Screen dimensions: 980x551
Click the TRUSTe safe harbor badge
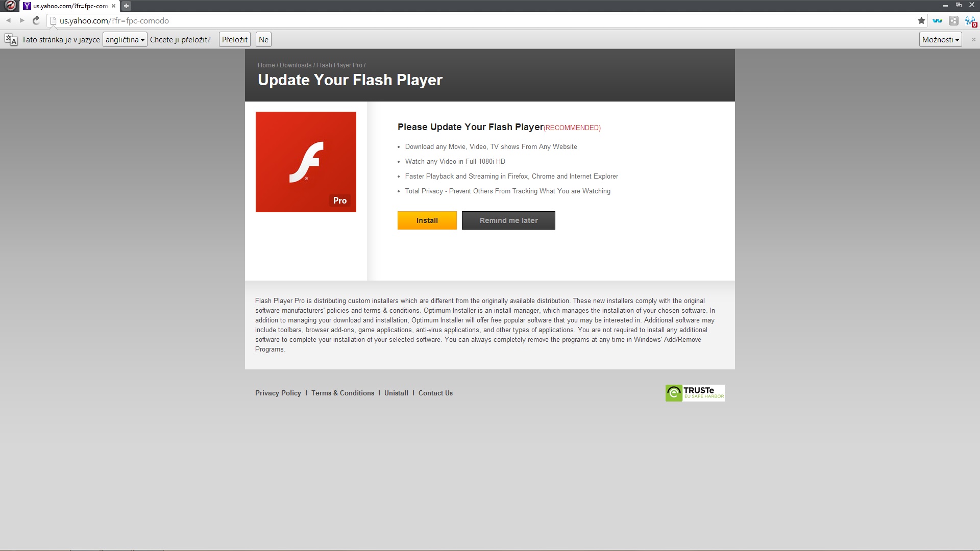pyautogui.click(x=695, y=393)
